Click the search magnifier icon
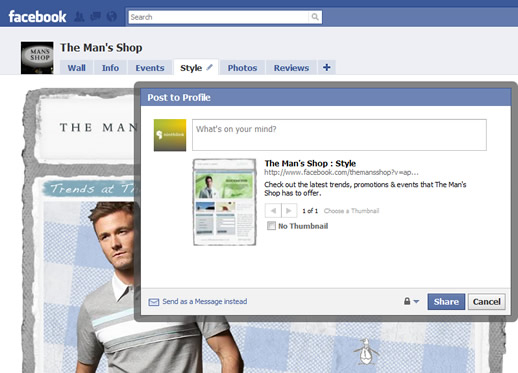Viewport: 518px width, 373px height. click(315, 17)
